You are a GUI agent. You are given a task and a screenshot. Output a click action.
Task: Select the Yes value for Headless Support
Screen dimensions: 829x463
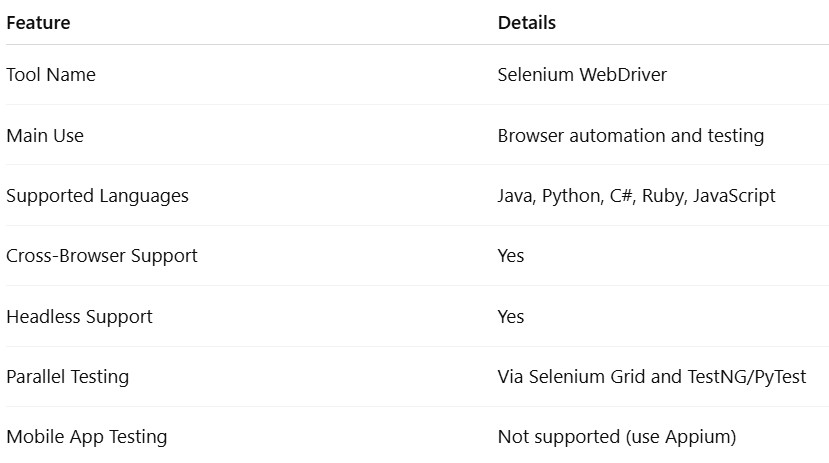(x=511, y=317)
